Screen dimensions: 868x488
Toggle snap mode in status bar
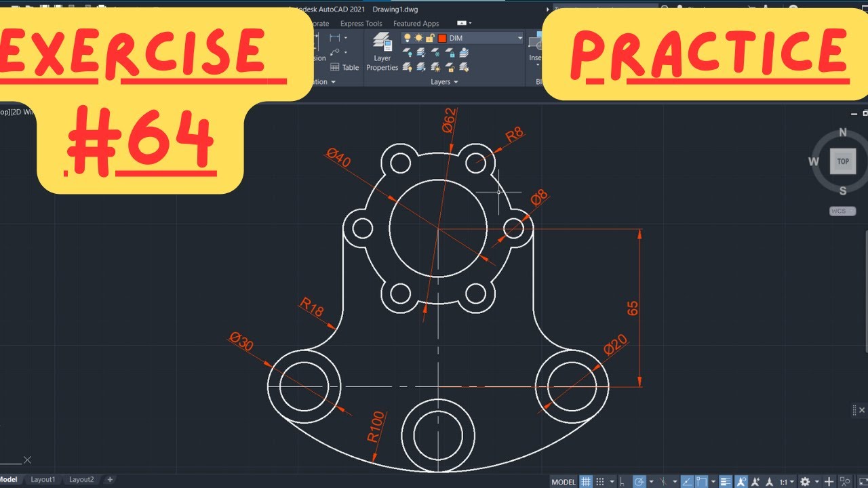click(600, 482)
